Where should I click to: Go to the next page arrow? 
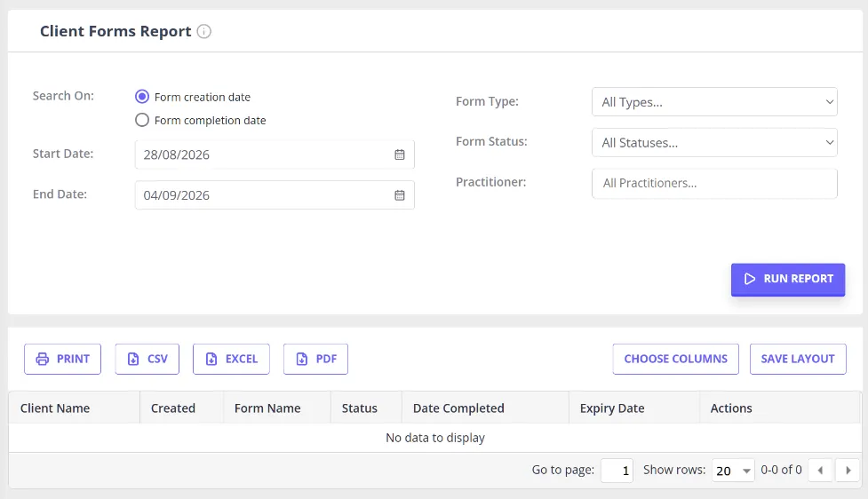(x=848, y=471)
